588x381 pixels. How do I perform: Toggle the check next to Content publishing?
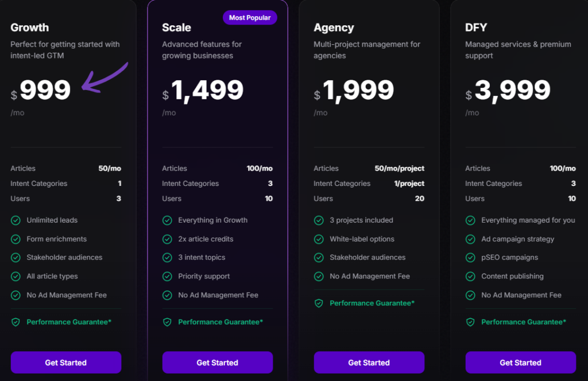pyautogui.click(x=471, y=276)
